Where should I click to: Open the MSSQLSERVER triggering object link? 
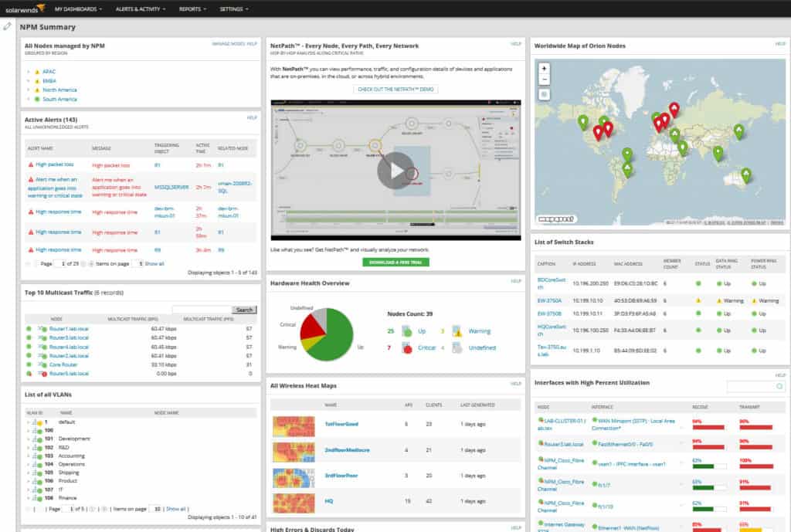click(171, 187)
